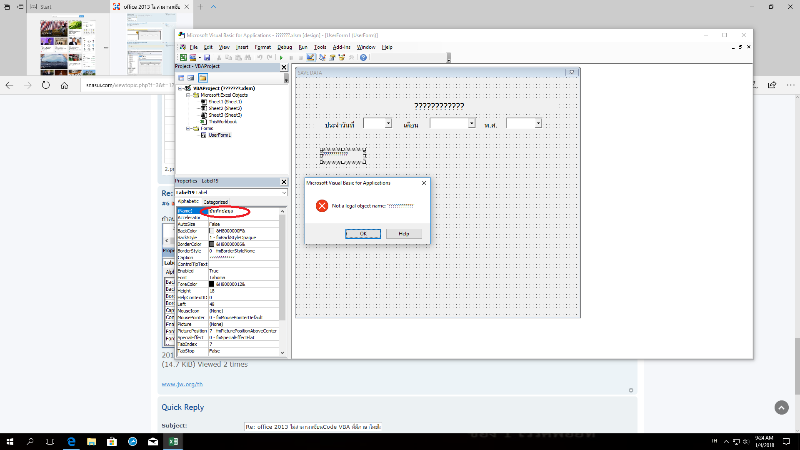Click the round scroll-to-top arrow icon

pos(781,407)
